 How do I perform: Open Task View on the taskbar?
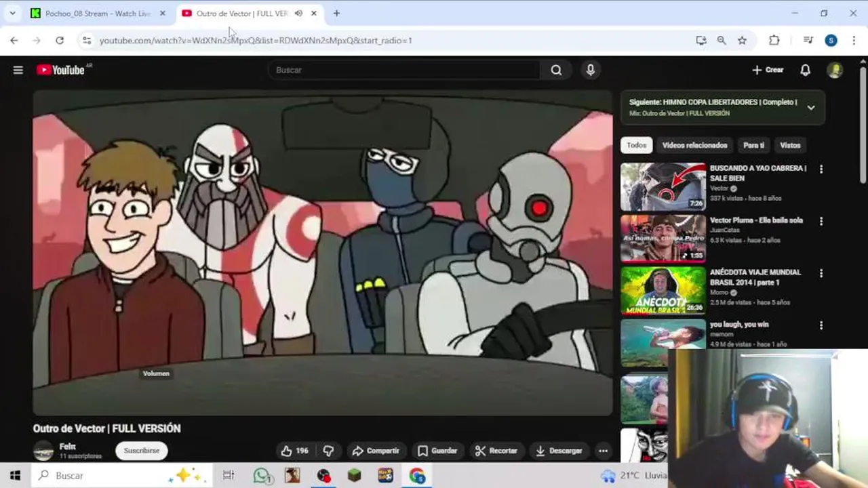tap(229, 476)
